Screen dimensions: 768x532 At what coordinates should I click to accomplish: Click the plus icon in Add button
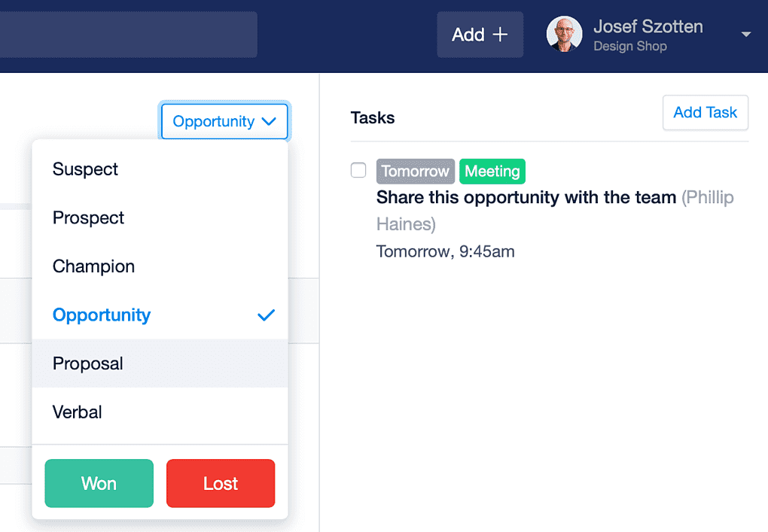[500, 35]
